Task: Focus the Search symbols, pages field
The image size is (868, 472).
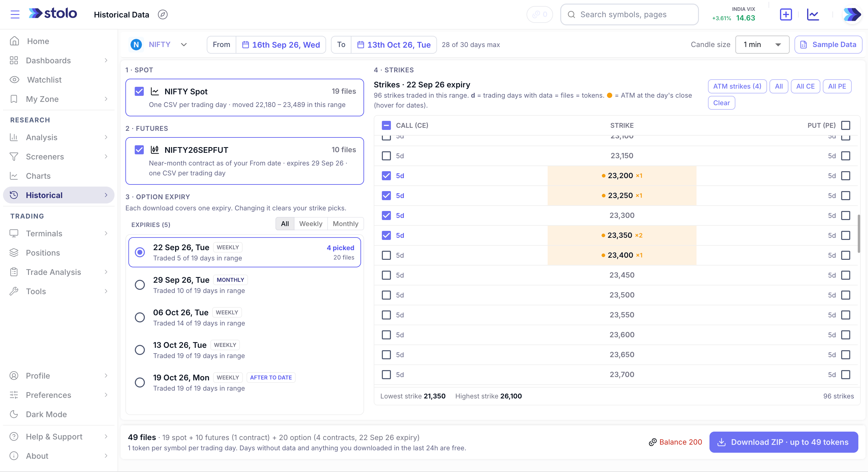Action: coord(629,14)
